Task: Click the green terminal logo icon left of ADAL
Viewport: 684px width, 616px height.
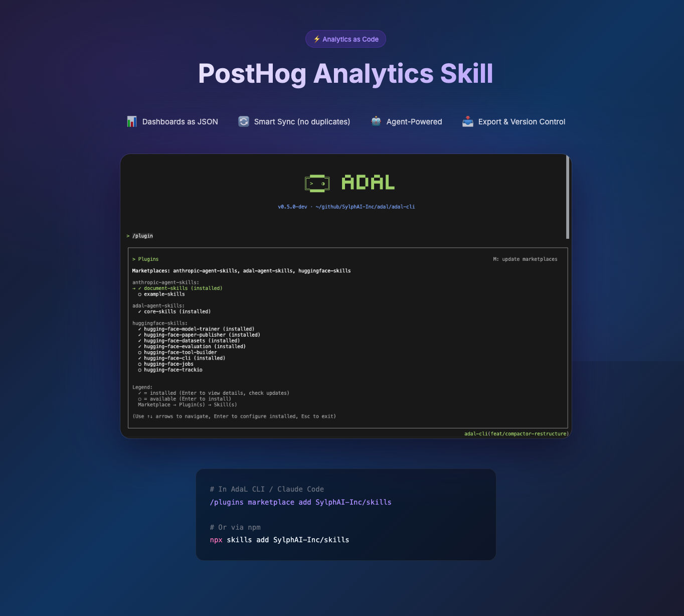Action: [317, 184]
